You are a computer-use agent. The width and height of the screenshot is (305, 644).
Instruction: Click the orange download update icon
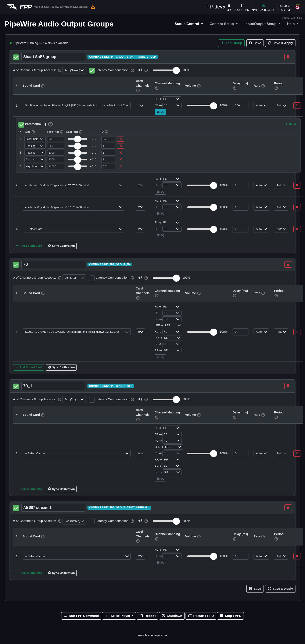click(93, 7)
